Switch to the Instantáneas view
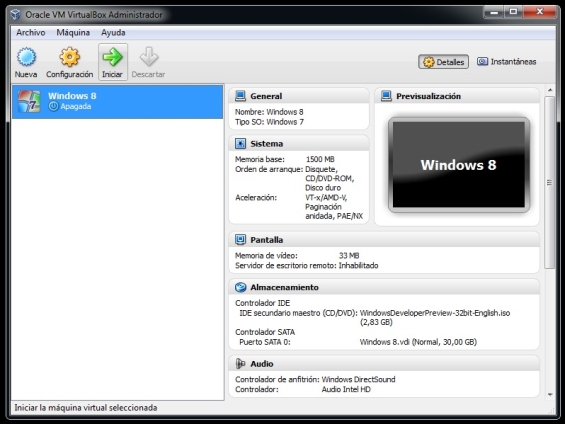 pyautogui.click(x=507, y=62)
